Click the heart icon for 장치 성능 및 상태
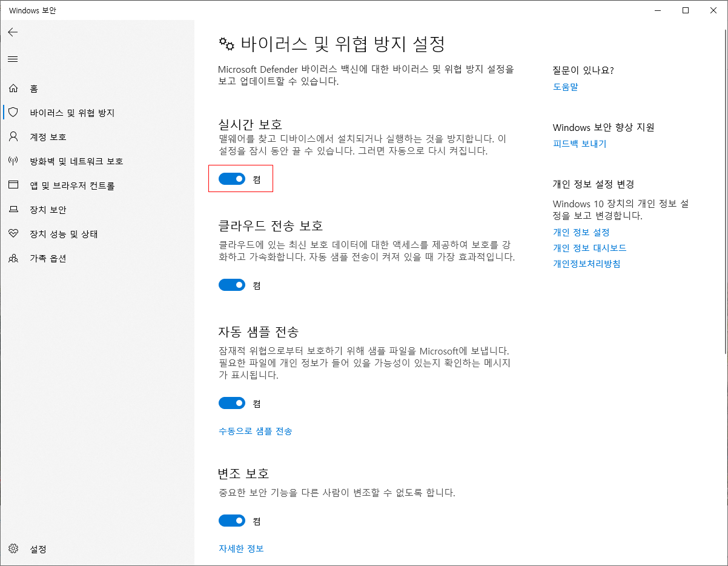This screenshot has width=728, height=566. point(13,234)
